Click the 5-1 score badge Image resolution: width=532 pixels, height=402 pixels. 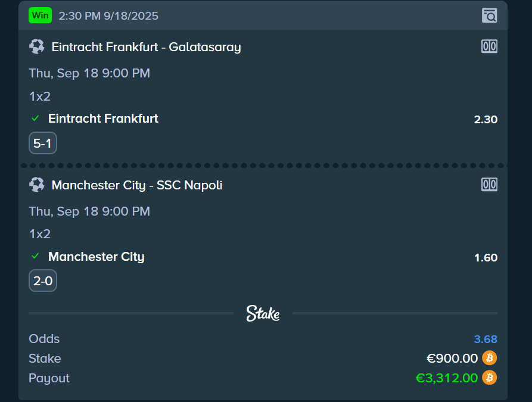tap(43, 143)
